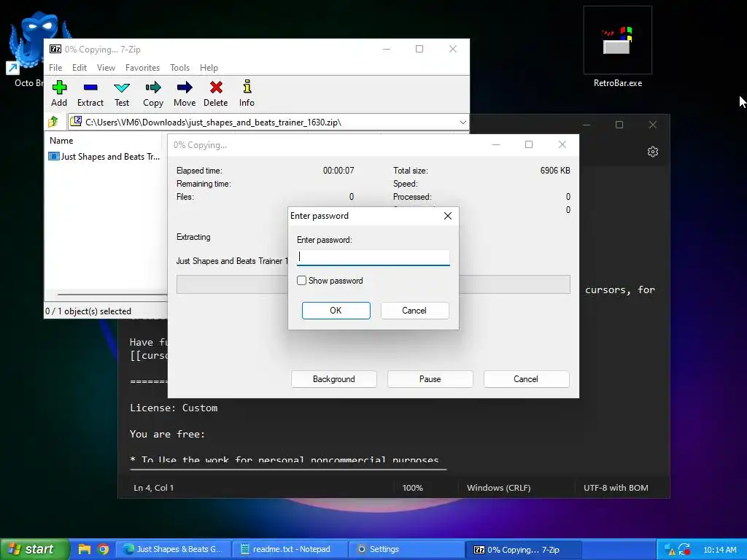Viewport: 747px width, 560px height.
Task: Switch to readme.txt Notepad taskbar item
Action: 290,549
